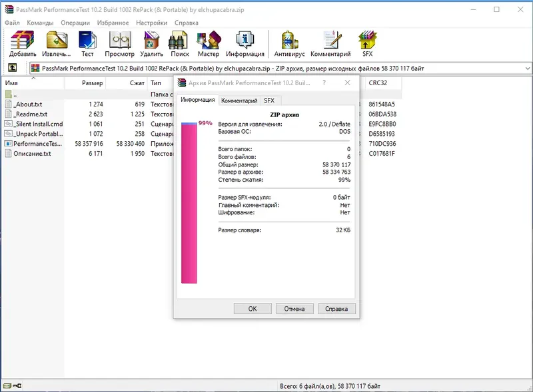
Task: Confirm the dialog with OK
Action: pos(253,309)
